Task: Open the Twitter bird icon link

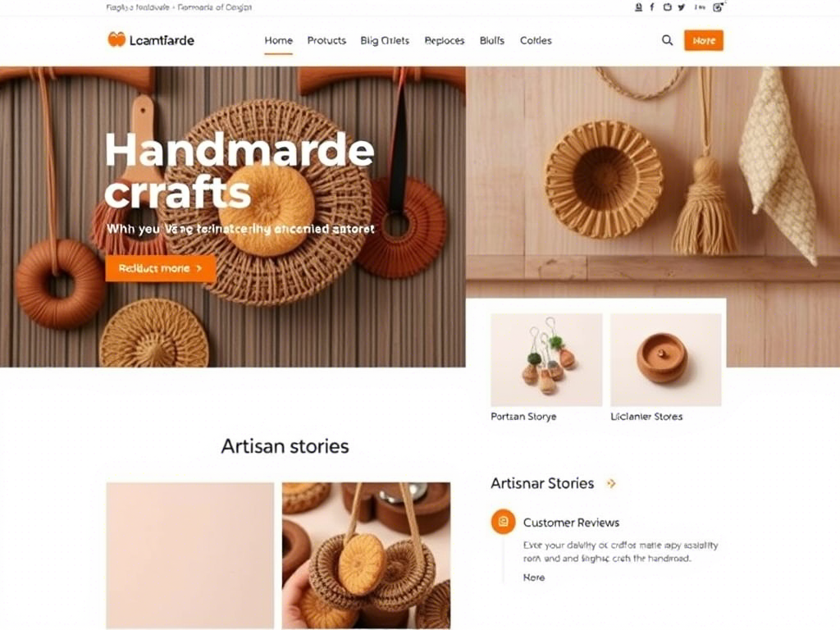Action: pos(681,7)
